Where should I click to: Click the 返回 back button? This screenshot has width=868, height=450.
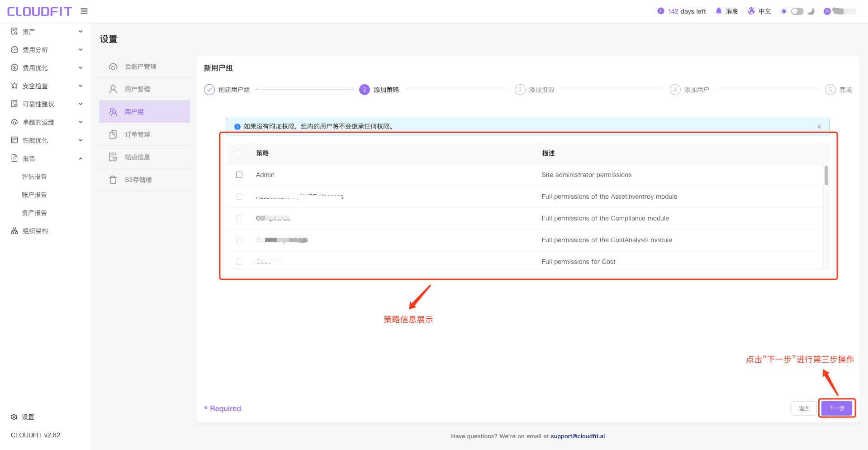804,408
